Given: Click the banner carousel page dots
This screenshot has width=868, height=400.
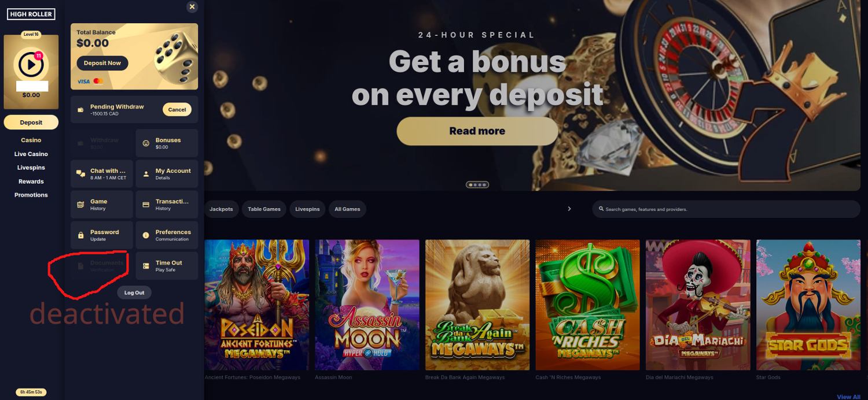Looking at the screenshot, I should [477, 185].
